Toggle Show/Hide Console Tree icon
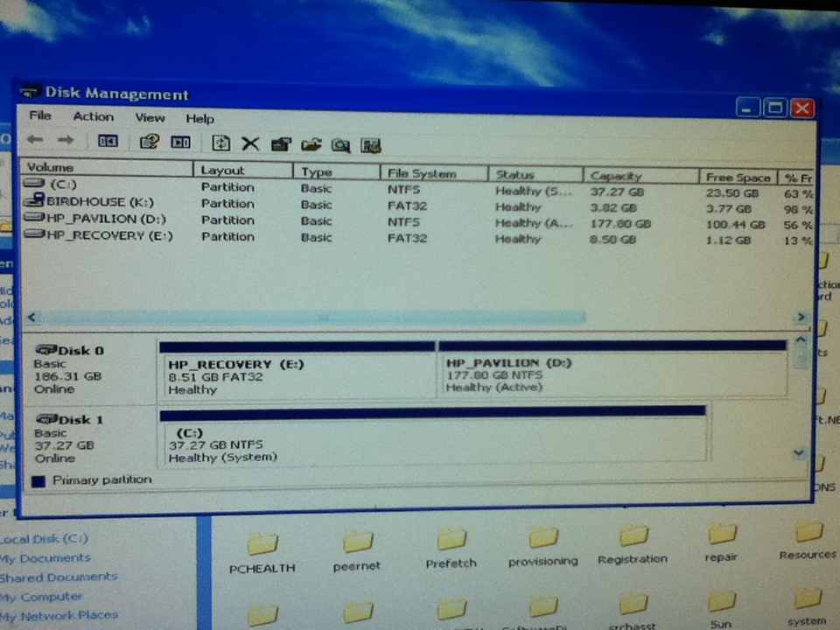The image size is (840, 630). 108,141
